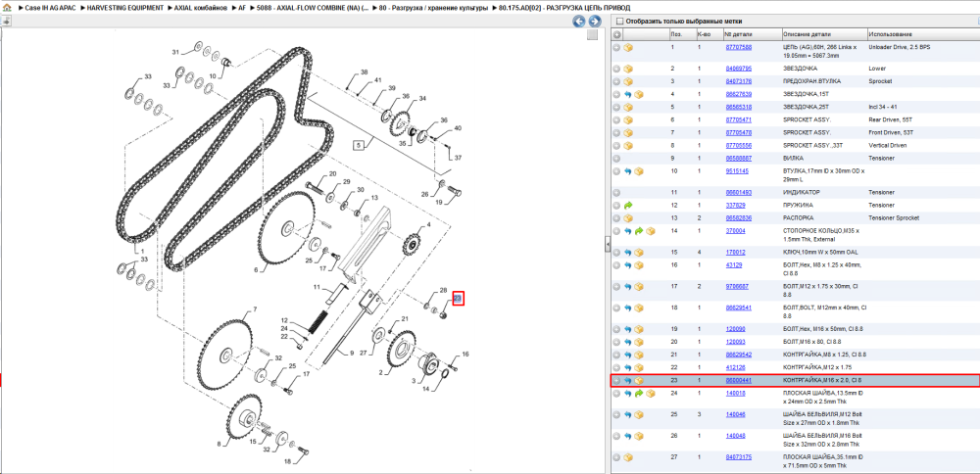Viewport: 980px width, 474px height.
Task: Add part 87707588 using its plus icon
Action: point(616,47)
